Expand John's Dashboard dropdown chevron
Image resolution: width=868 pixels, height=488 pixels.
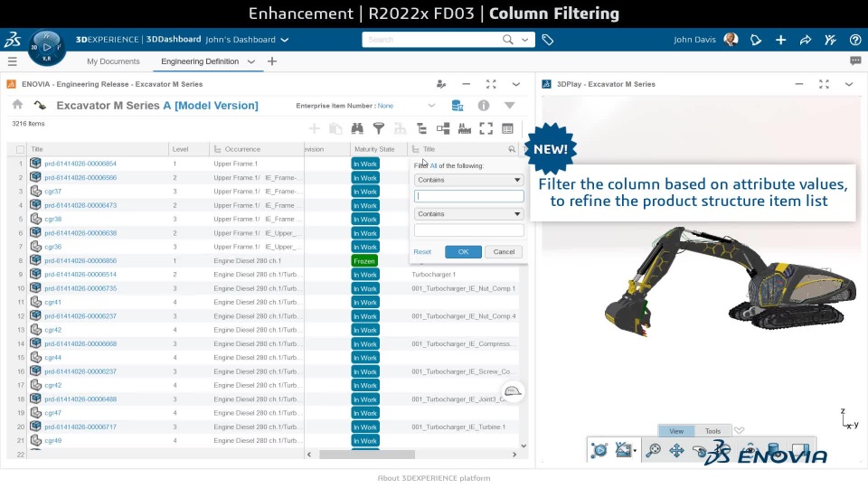tap(285, 40)
